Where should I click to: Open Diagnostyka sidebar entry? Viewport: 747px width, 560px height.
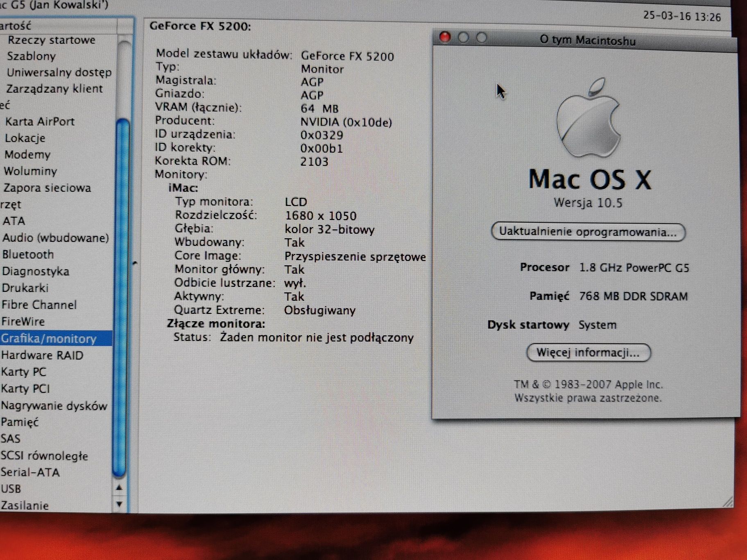click(x=35, y=271)
